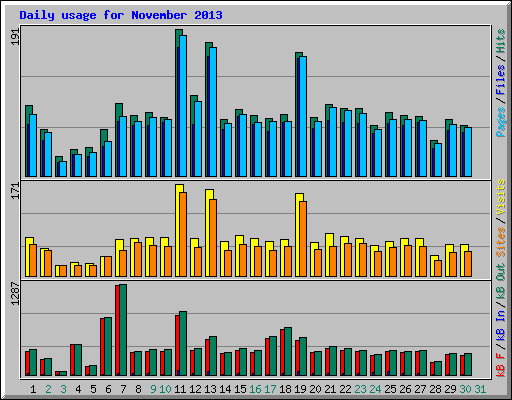Click day 10 on the x-axis
512x400 pixels.
pos(165,389)
